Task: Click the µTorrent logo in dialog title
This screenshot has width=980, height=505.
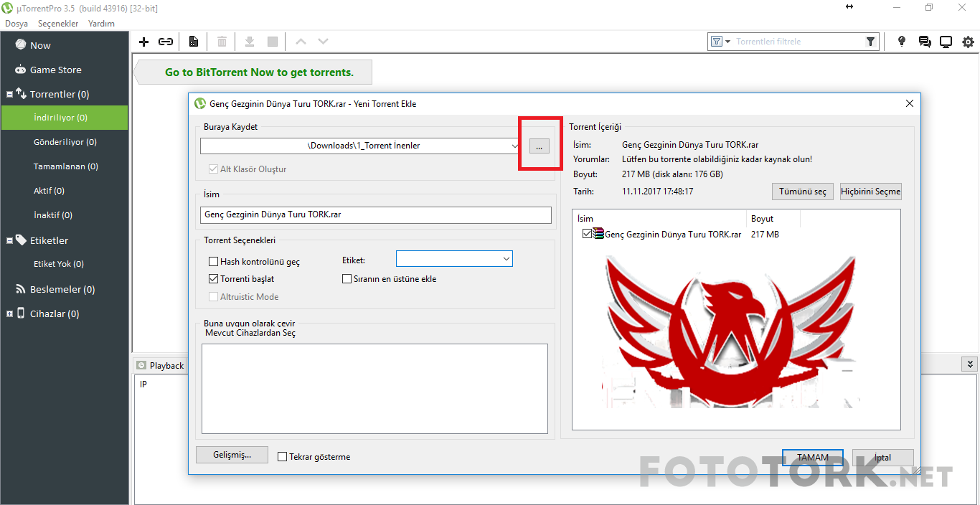Action: [200, 103]
